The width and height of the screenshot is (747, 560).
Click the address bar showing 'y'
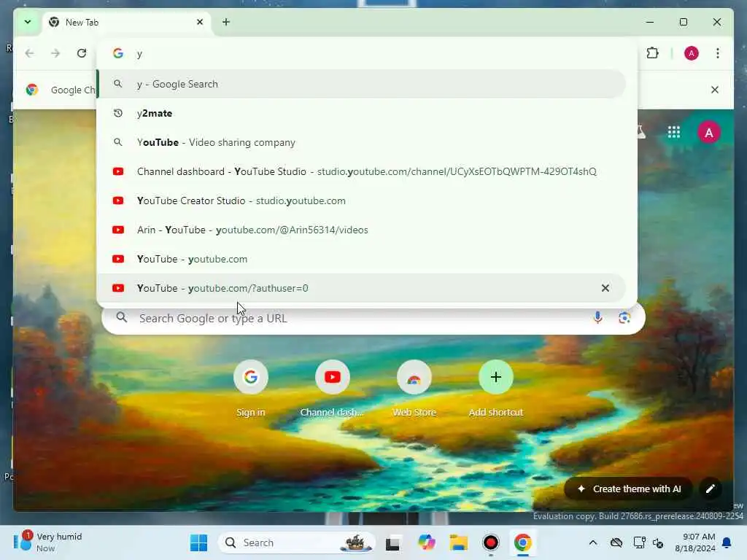[x=367, y=53]
